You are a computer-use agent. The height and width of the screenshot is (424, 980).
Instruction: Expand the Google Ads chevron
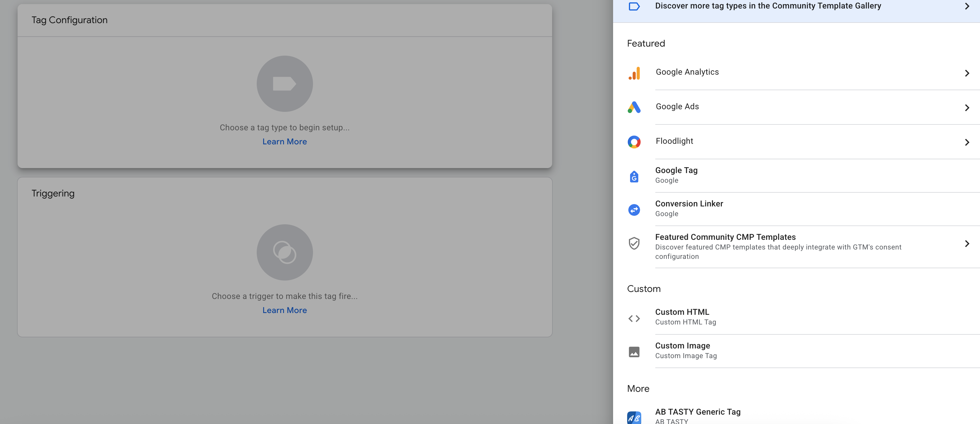coord(967,108)
